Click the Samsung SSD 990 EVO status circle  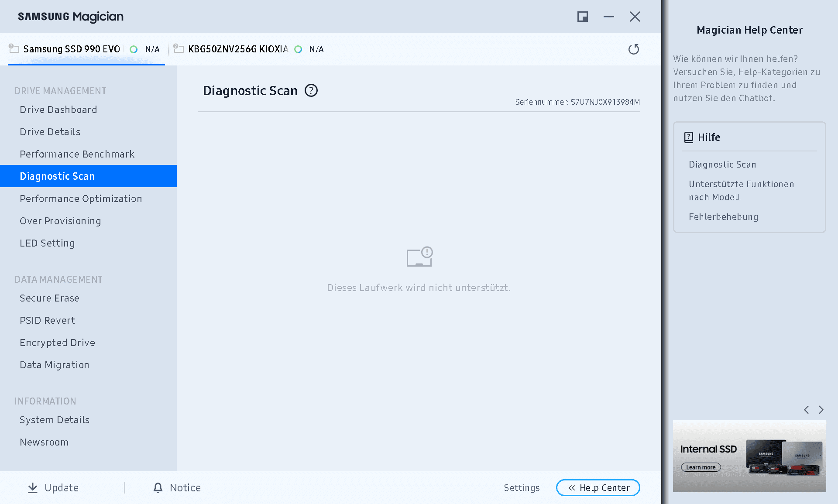point(134,49)
